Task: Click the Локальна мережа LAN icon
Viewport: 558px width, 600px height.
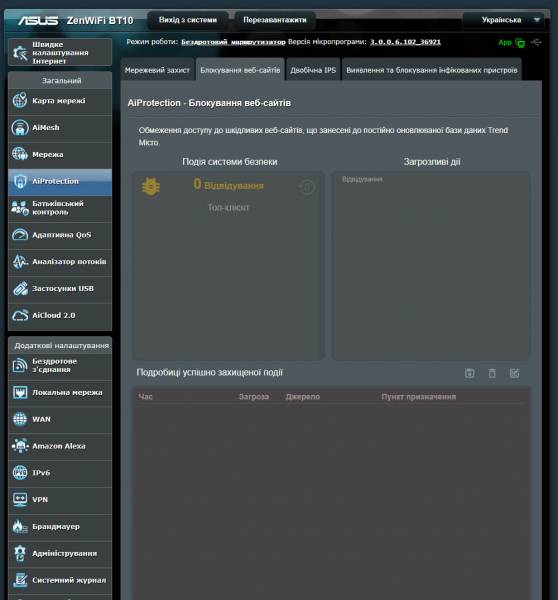Action: [x=20, y=392]
